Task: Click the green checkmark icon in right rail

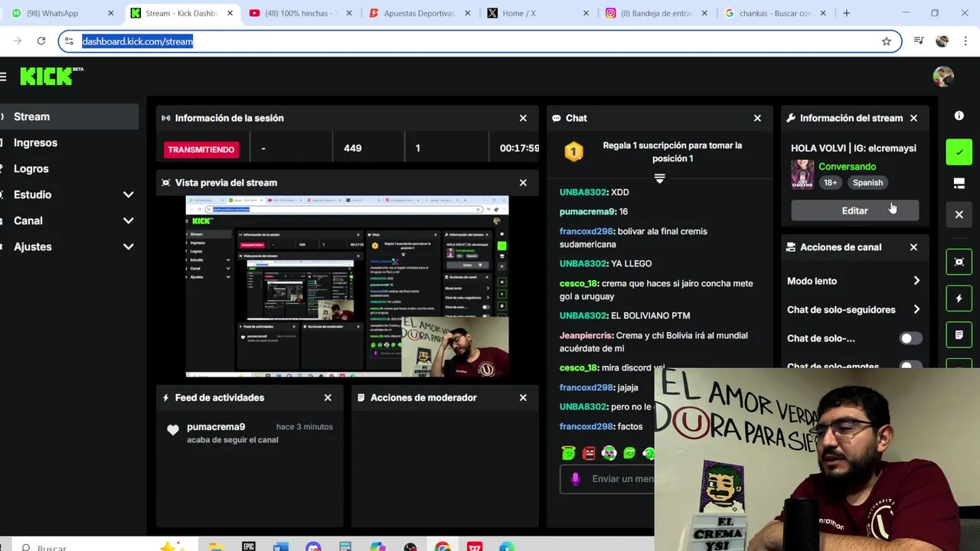Action: pyautogui.click(x=959, y=152)
